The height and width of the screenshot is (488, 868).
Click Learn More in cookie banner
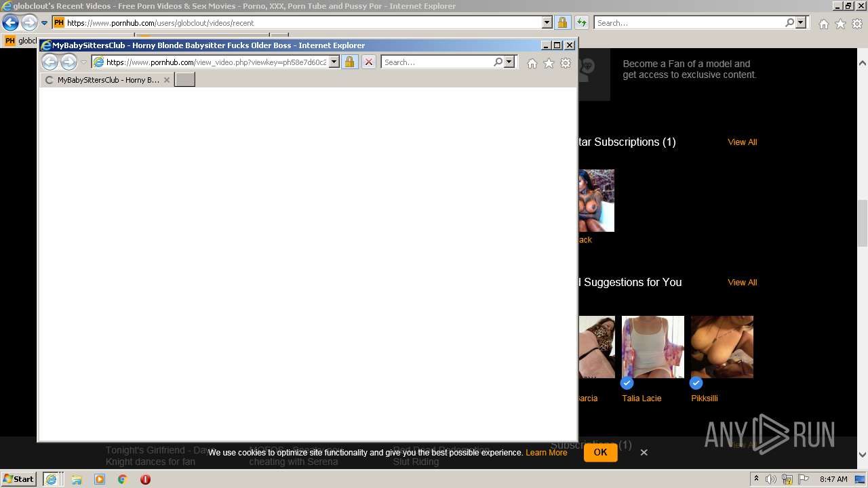click(546, 453)
